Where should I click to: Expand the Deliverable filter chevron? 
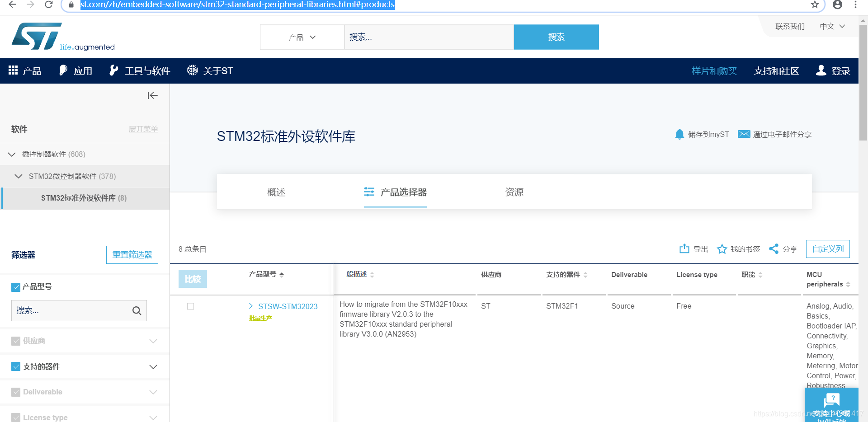tap(153, 392)
